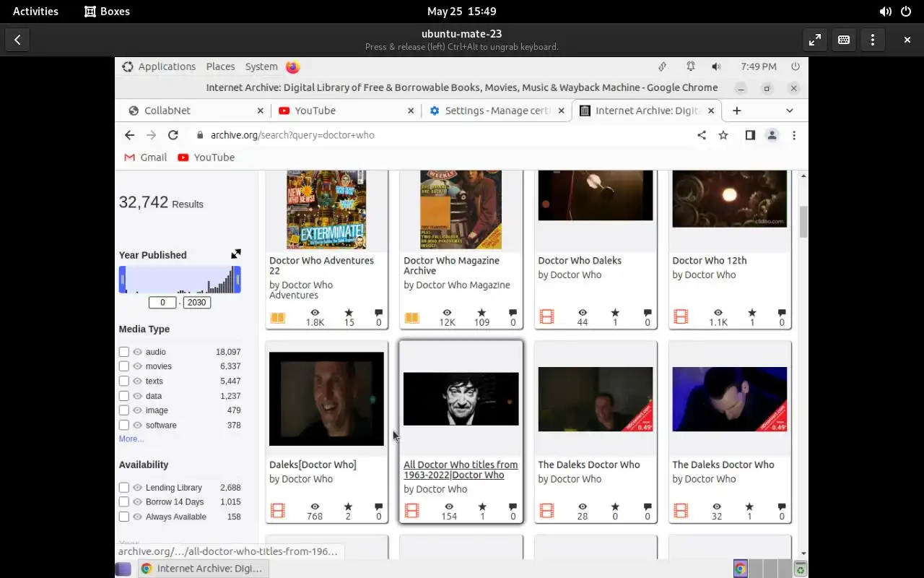Bookmark this page with star icon

(x=723, y=135)
